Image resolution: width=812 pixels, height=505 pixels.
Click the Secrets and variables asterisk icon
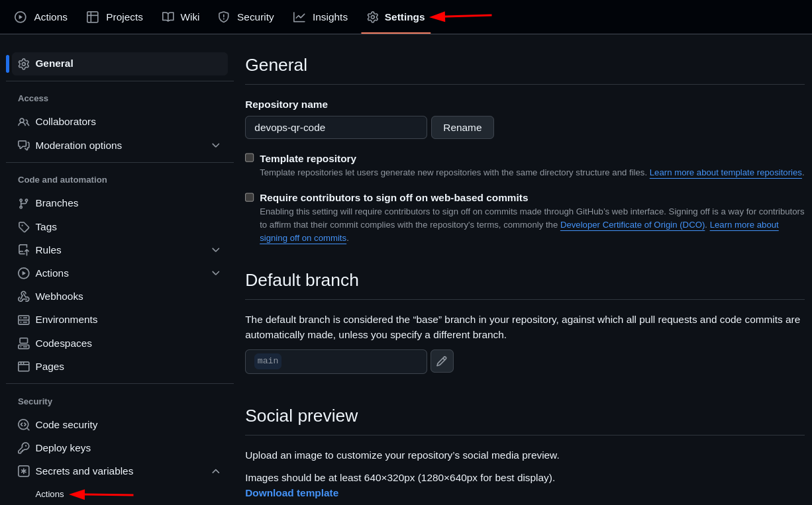click(24, 471)
